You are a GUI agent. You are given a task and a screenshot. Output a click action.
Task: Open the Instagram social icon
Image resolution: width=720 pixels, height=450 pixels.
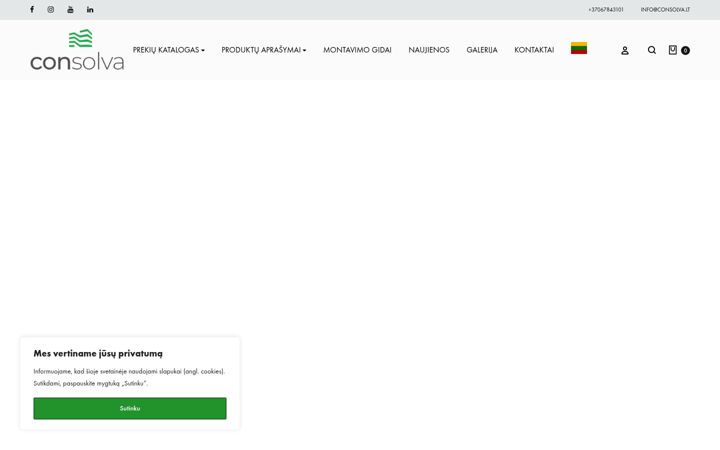(x=51, y=9)
